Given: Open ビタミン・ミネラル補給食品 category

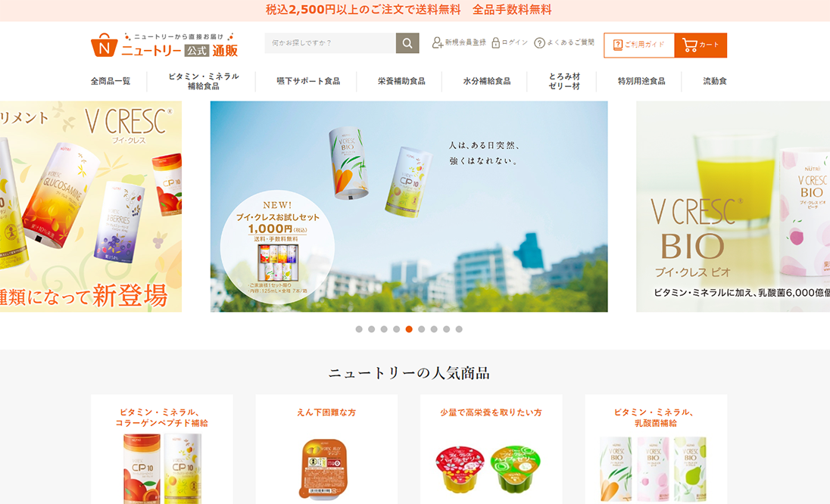Looking at the screenshot, I should pos(203,81).
